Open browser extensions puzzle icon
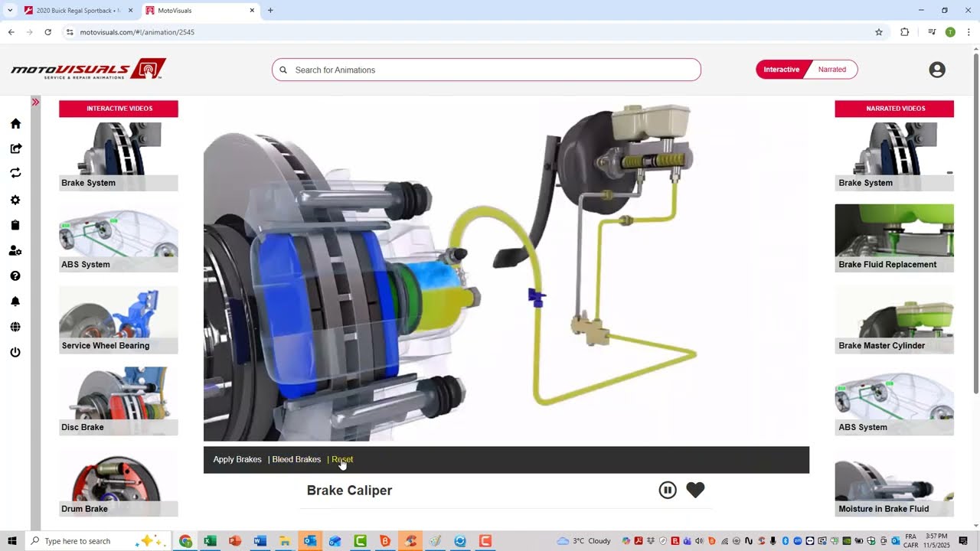The width and height of the screenshot is (980, 551). coord(905,32)
